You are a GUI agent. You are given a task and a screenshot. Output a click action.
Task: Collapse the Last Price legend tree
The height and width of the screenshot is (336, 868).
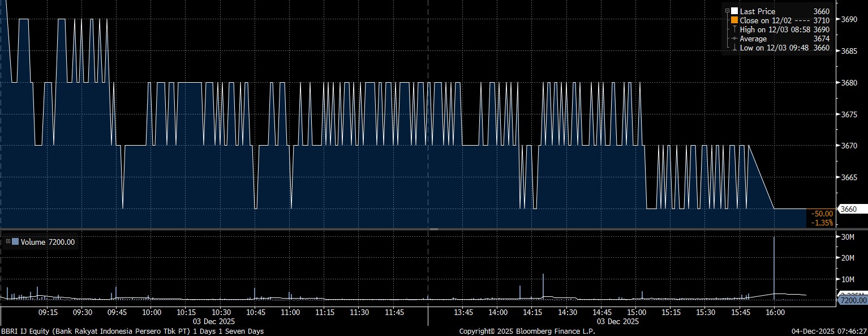[x=727, y=11]
